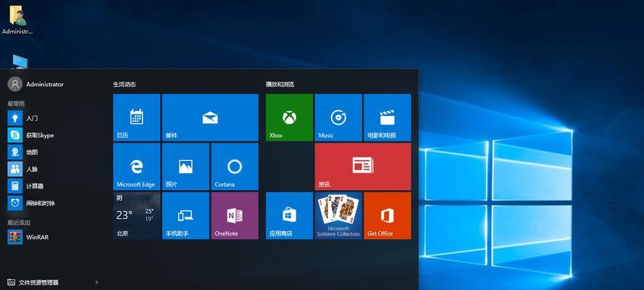Open the Music tile

click(x=338, y=117)
